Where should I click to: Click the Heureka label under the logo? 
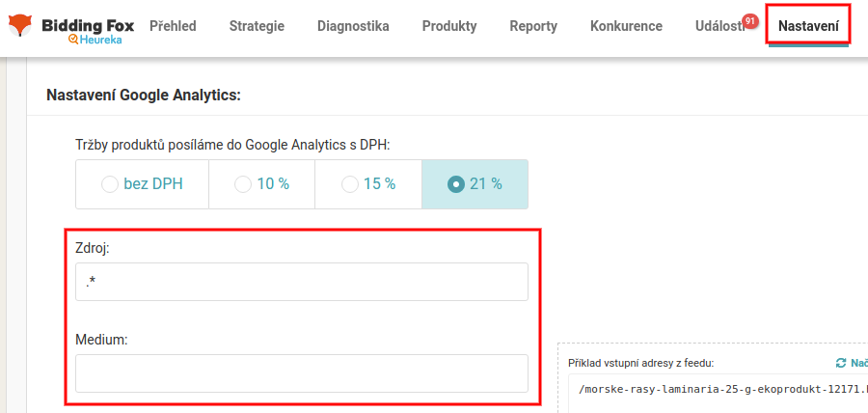pyautogui.click(x=95, y=40)
